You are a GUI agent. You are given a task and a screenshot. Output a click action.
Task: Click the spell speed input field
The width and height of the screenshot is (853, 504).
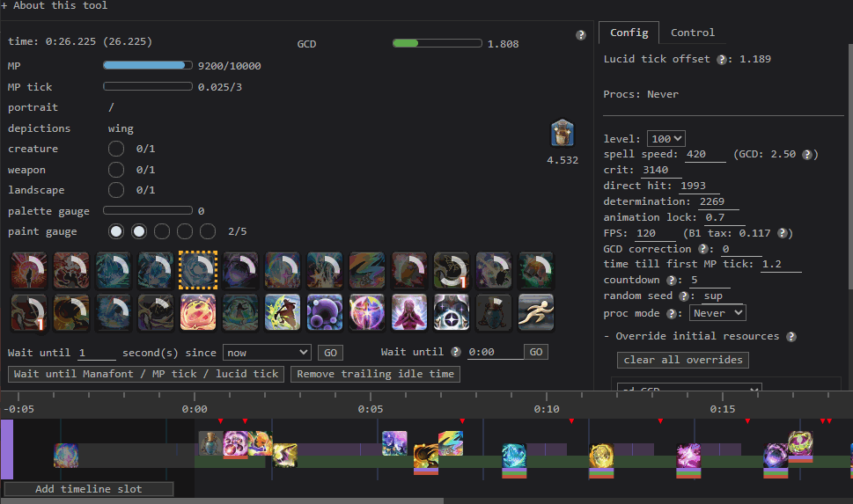tap(704, 155)
